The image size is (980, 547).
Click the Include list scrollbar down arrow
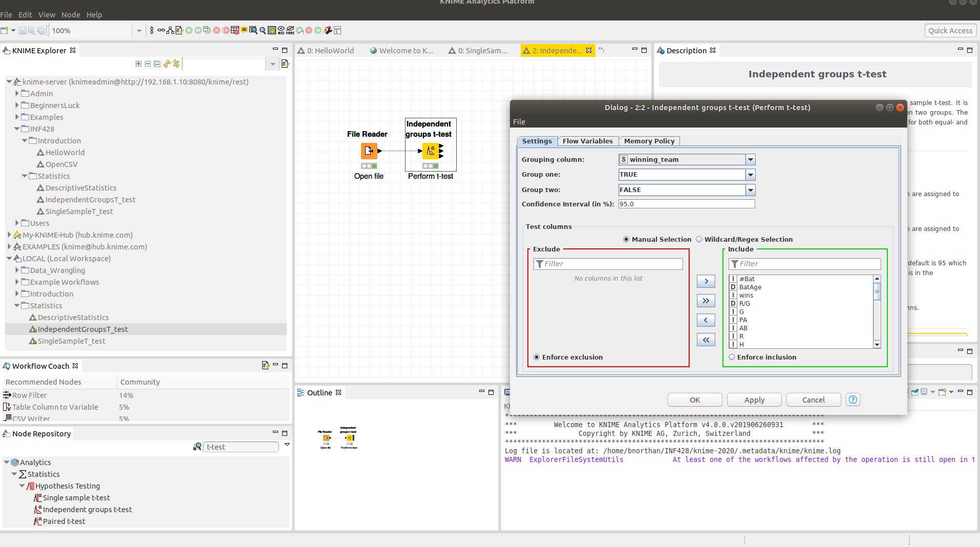pyautogui.click(x=877, y=345)
